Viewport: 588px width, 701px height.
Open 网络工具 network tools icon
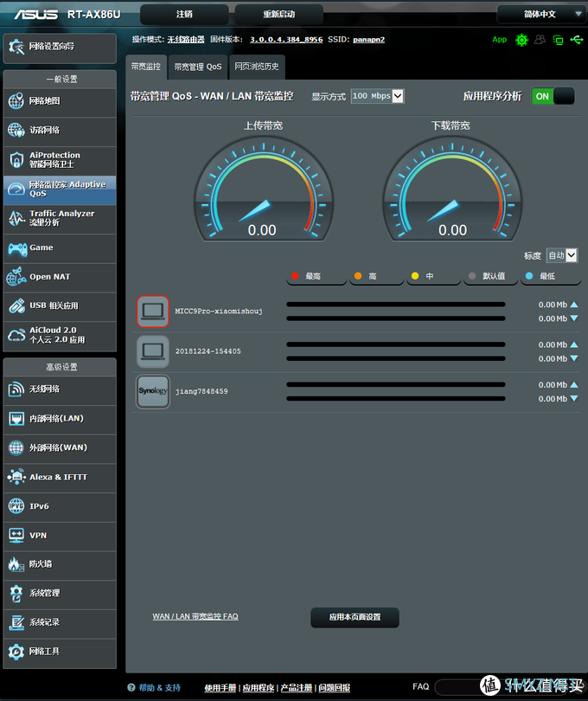[x=16, y=652]
